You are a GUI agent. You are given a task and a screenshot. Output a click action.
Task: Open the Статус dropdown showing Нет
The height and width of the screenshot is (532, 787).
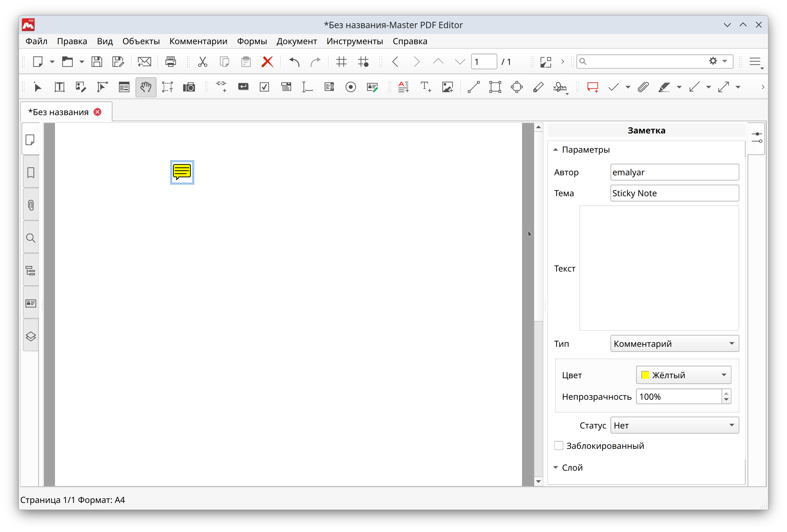(x=674, y=425)
